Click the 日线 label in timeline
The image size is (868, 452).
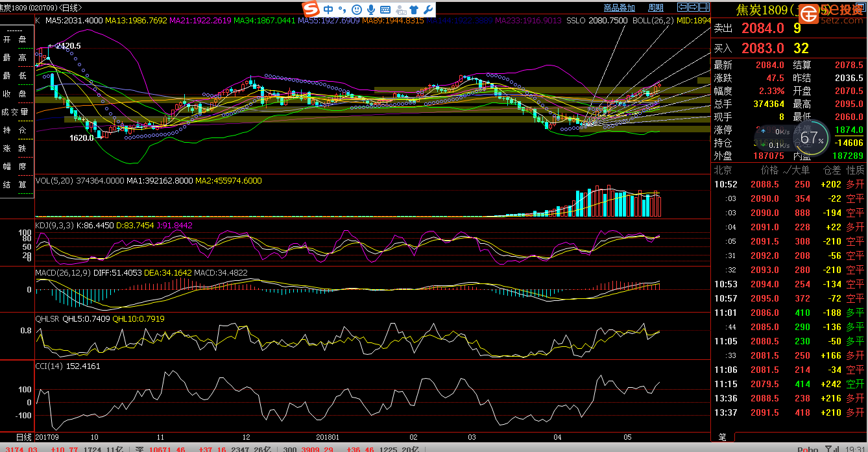[23, 438]
